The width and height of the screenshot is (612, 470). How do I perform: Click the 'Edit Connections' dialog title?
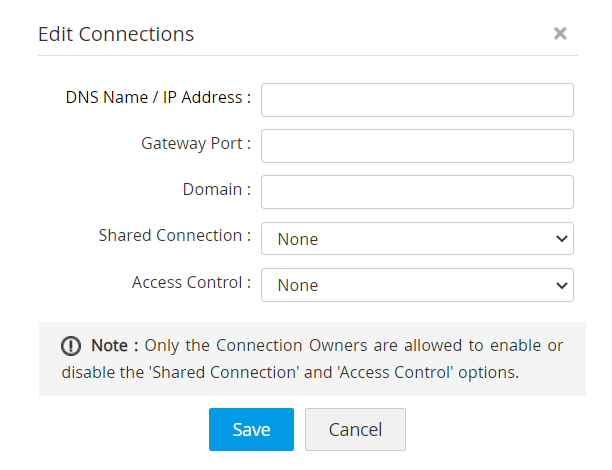[116, 34]
